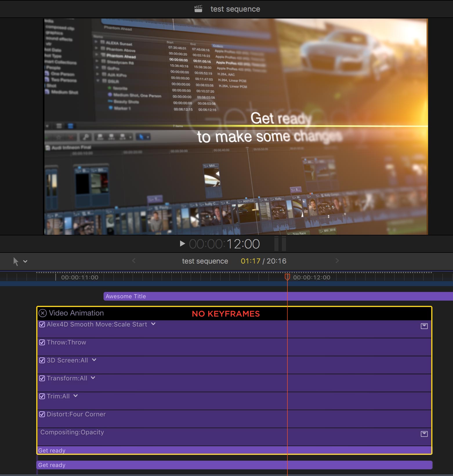This screenshot has height=476, width=453.
Task: Click the 01:17 selected duration readout
Action: (251, 261)
